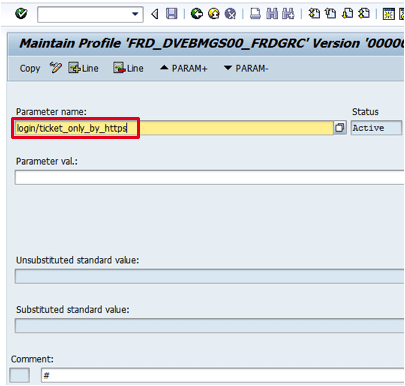Insert a new Line
The image size is (405, 386).
point(83,68)
